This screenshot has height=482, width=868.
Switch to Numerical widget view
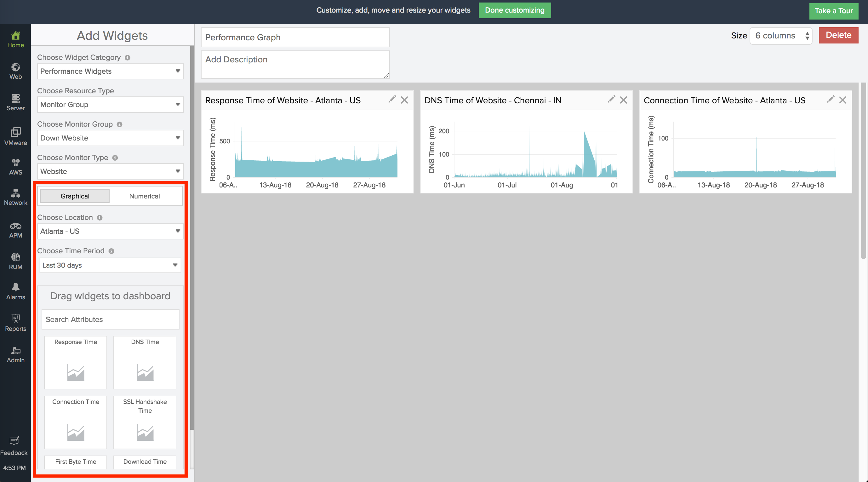tap(144, 196)
